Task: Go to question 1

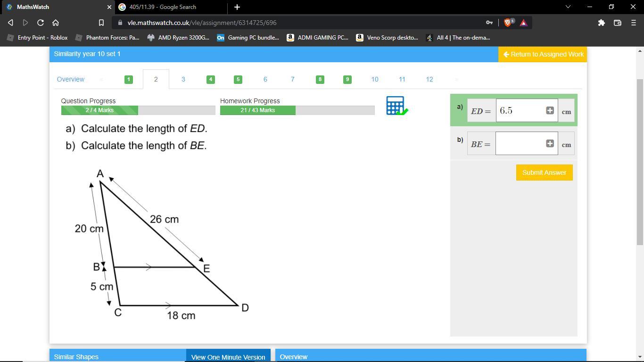Action: tap(129, 79)
